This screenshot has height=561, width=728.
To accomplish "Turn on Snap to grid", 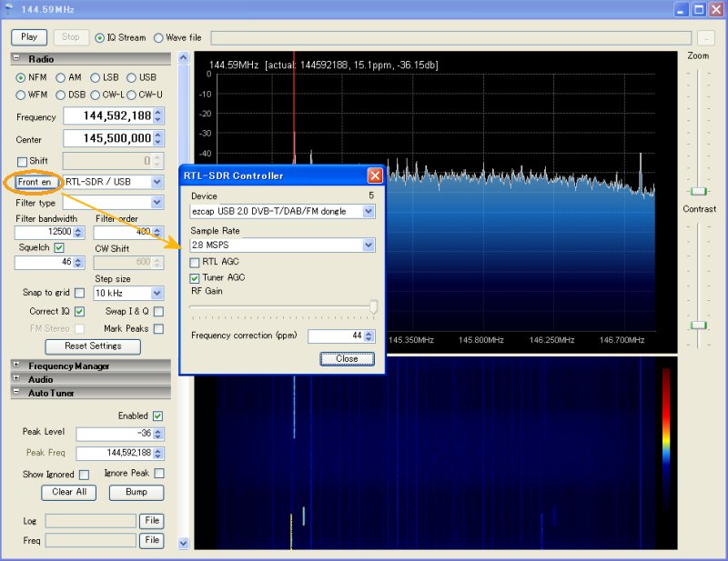I will (77, 293).
